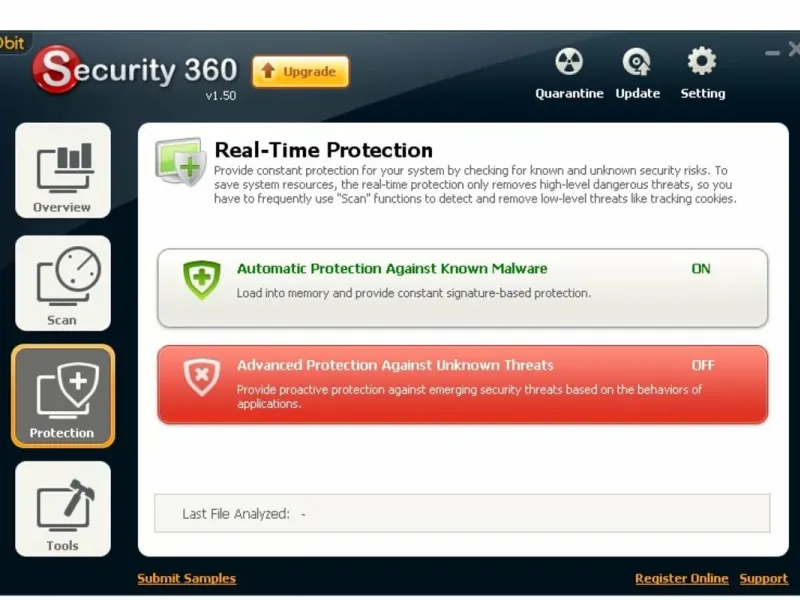Enable Advanced Protection OFF switch
The image size is (800, 600).
tap(702, 366)
